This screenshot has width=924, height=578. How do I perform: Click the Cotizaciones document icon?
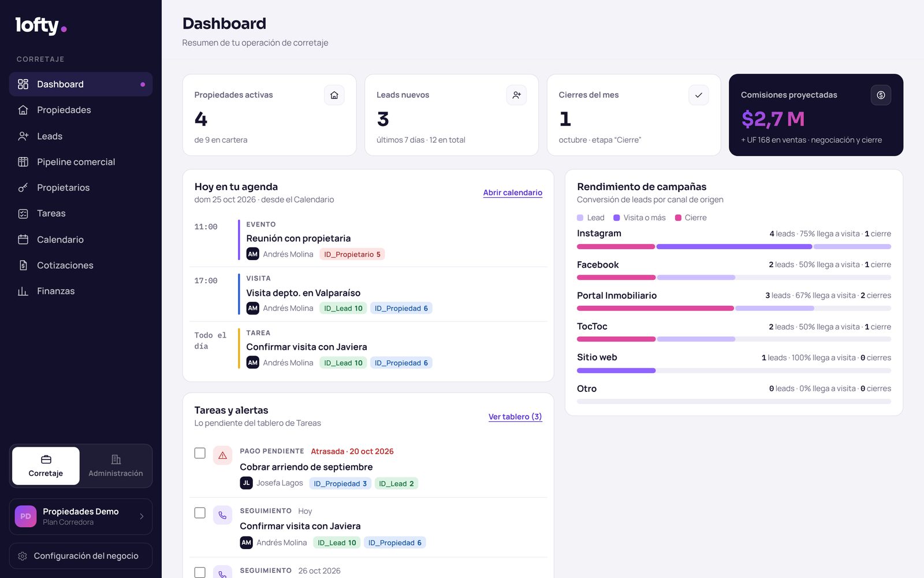23,265
